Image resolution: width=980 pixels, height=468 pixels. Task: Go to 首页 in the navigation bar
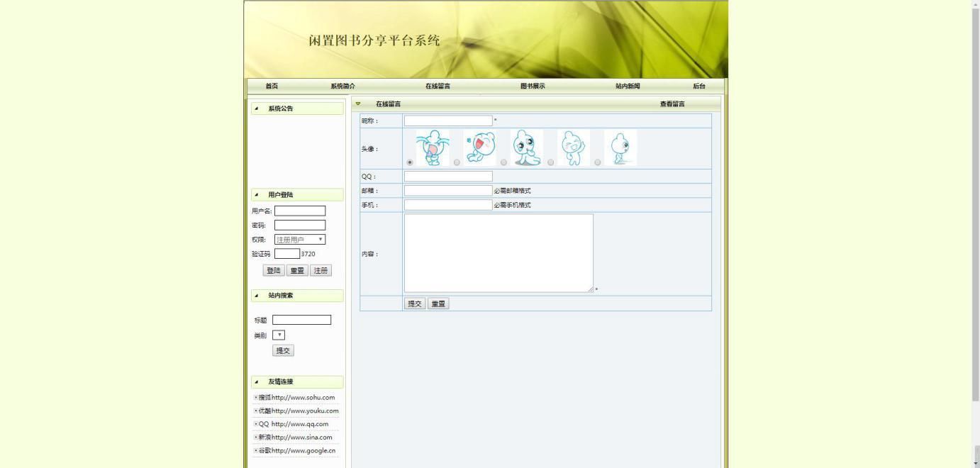click(x=272, y=87)
